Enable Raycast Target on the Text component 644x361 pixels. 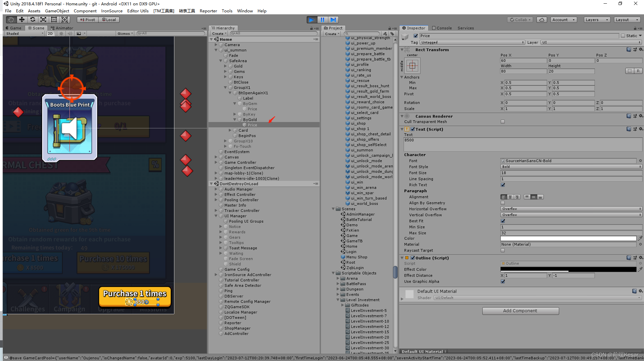click(503, 250)
